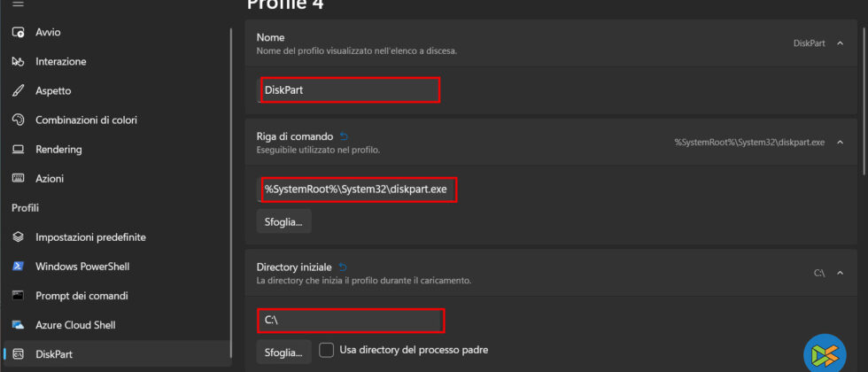Enable Usa directory del processo padre
The height and width of the screenshot is (372, 868).
point(326,350)
